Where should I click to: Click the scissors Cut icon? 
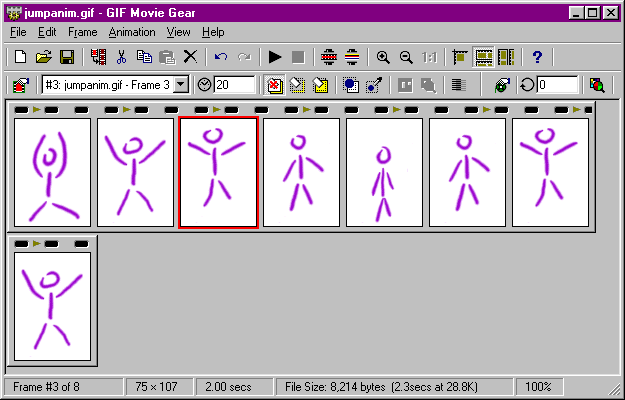pos(121,58)
